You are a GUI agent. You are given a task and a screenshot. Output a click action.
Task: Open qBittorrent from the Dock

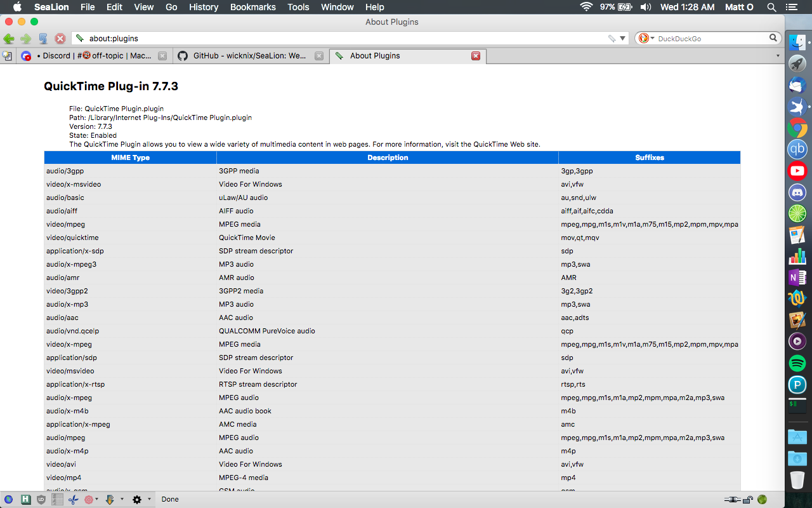click(x=797, y=149)
